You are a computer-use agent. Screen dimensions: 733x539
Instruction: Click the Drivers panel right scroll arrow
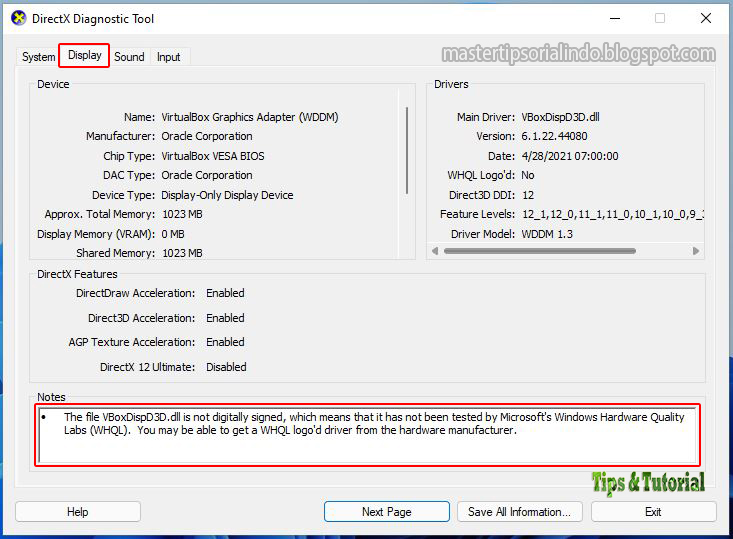696,251
